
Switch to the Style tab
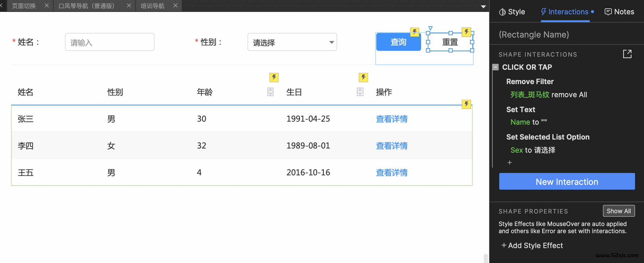tap(512, 12)
